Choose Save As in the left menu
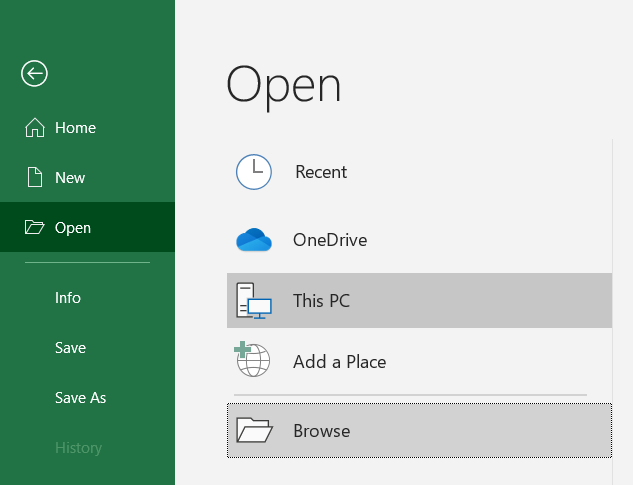The width and height of the screenshot is (633, 485). pyautogui.click(x=80, y=398)
